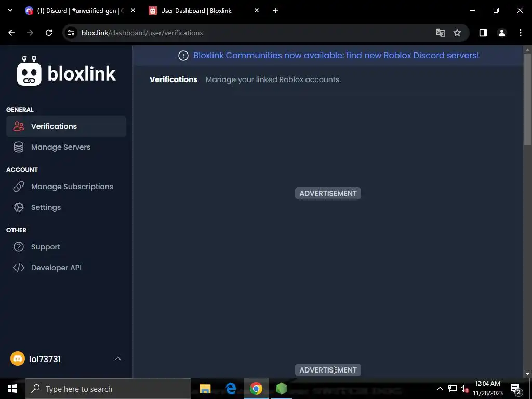
Task: Click the Type here to search box
Action: point(108,389)
